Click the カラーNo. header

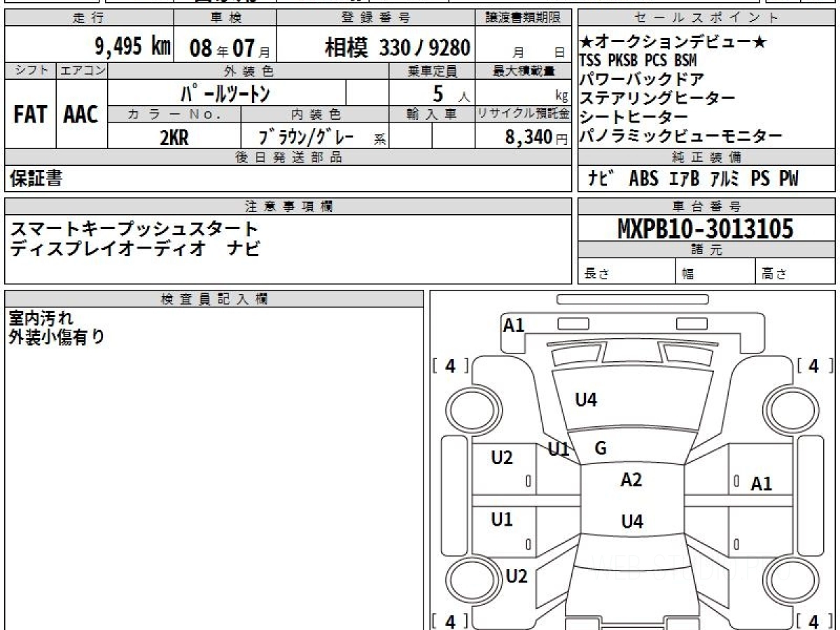(174, 114)
